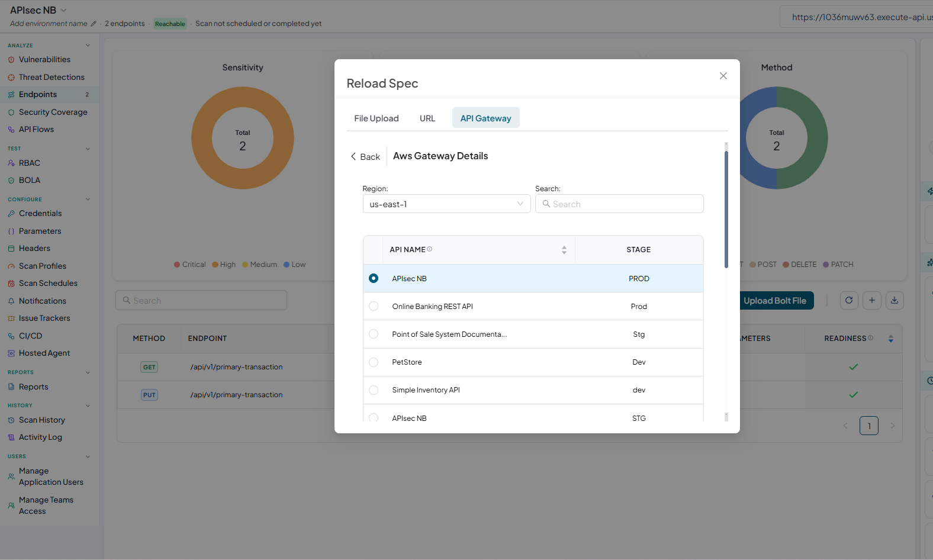The width and height of the screenshot is (933, 560).
Task: Toggle High legend in Sensitivity chart
Action: click(224, 265)
